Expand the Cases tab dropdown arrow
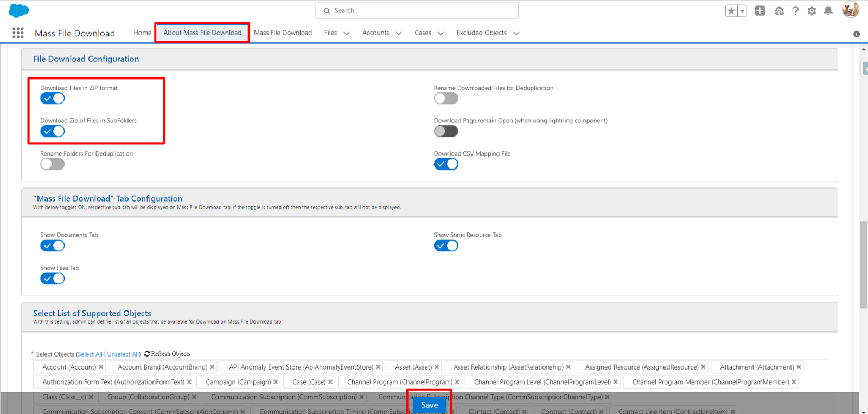Viewport: 868px width, 414px height. 441,34
